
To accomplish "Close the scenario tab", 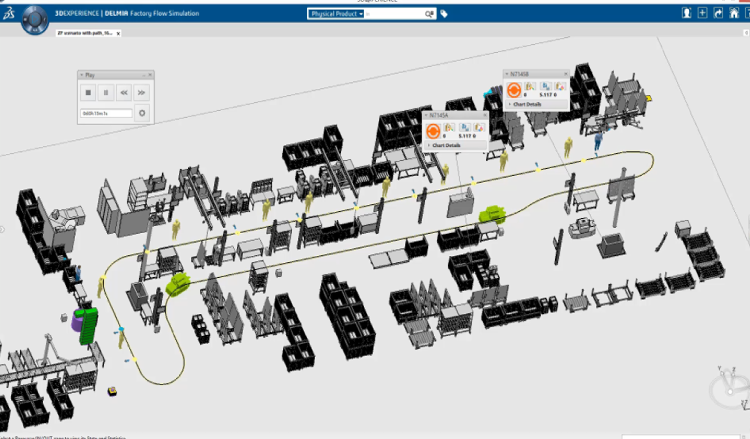I will click(118, 33).
